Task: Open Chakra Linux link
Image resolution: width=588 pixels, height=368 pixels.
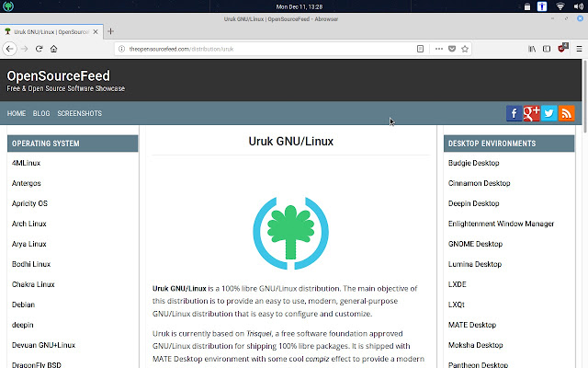Action: coord(33,284)
